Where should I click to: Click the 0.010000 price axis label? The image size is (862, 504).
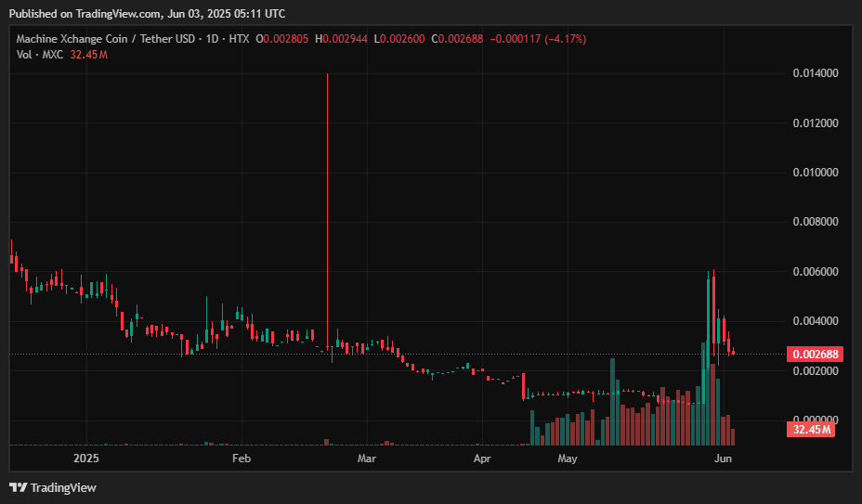coord(814,173)
